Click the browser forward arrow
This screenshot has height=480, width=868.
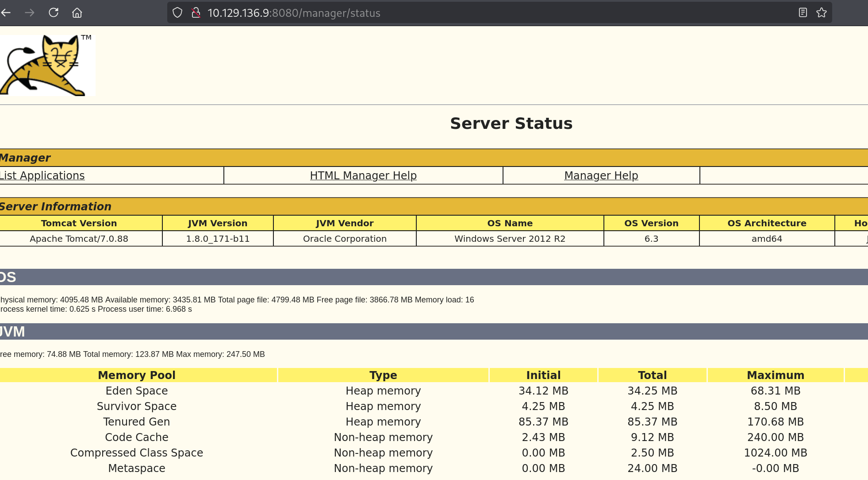click(x=30, y=13)
